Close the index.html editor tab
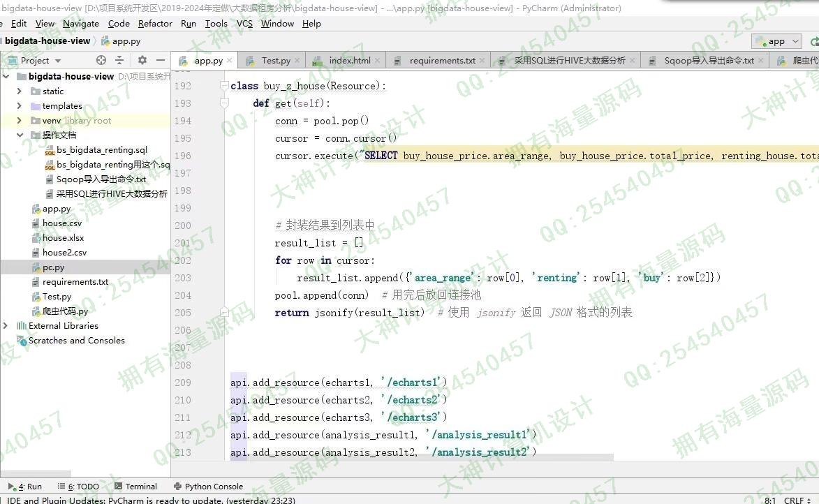The height and width of the screenshot is (504, 819). (x=378, y=61)
